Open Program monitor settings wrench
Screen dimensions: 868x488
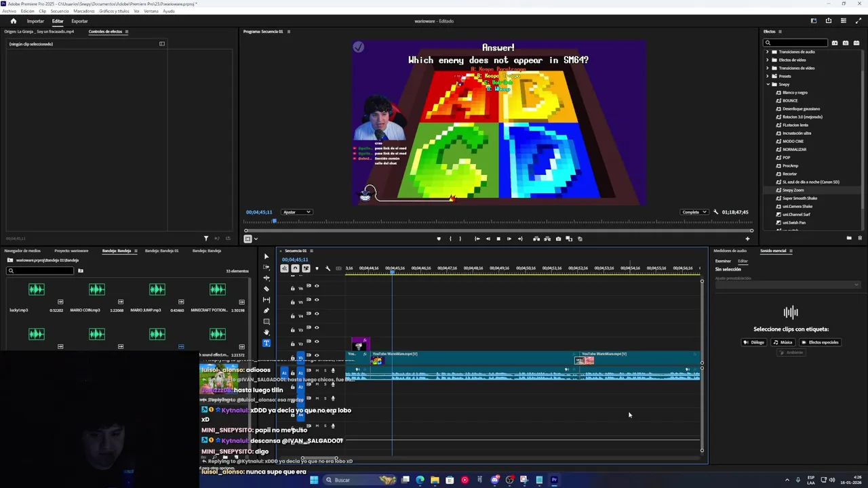715,212
